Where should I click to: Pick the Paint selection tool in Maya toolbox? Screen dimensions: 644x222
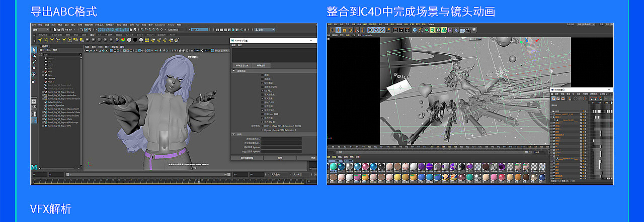(x=34, y=62)
